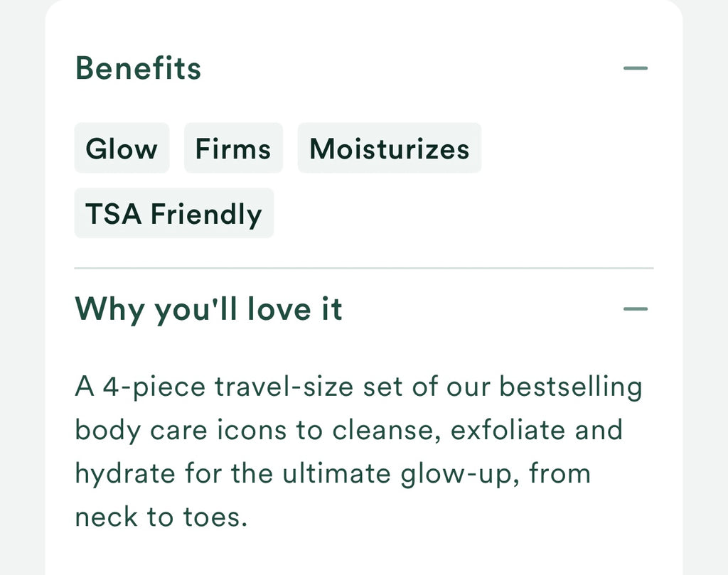Select the TSA Friendly benefit tag

[173, 213]
